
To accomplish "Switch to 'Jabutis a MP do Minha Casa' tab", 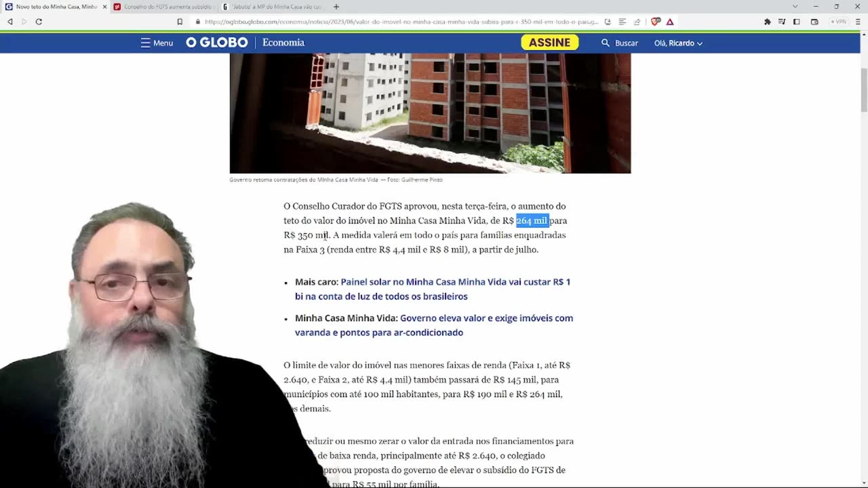I will click(x=273, y=7).
